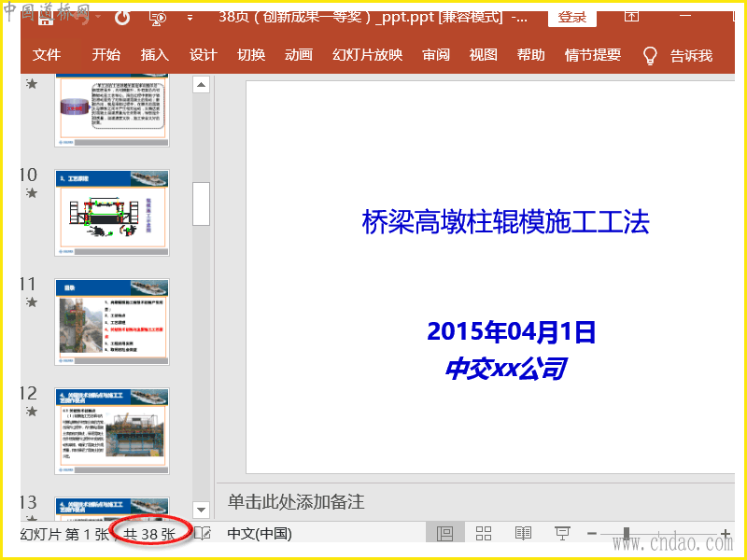Select the 设计 ribbon tab
747x560 pixels.
point(203,55)
